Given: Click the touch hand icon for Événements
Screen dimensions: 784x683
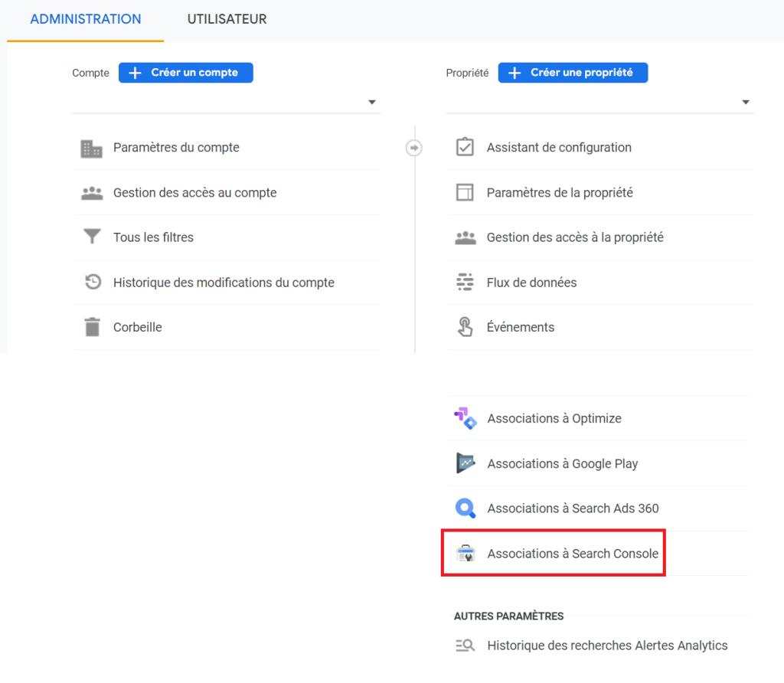Looking at the screenshot, I should pos(465,327).
